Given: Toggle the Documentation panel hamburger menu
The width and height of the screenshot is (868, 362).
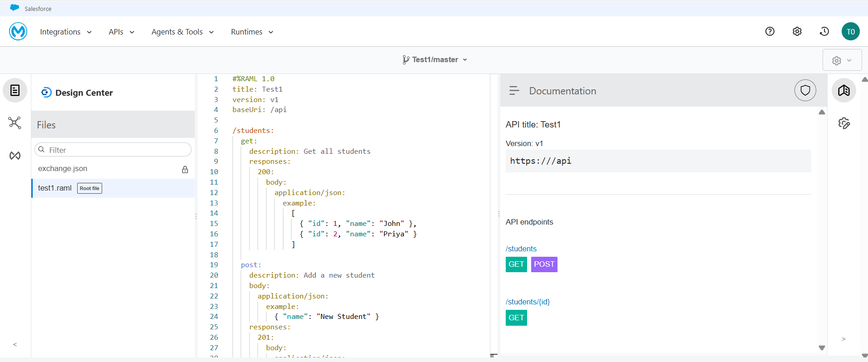Looking at the screenshot, I should coord(514,91).
